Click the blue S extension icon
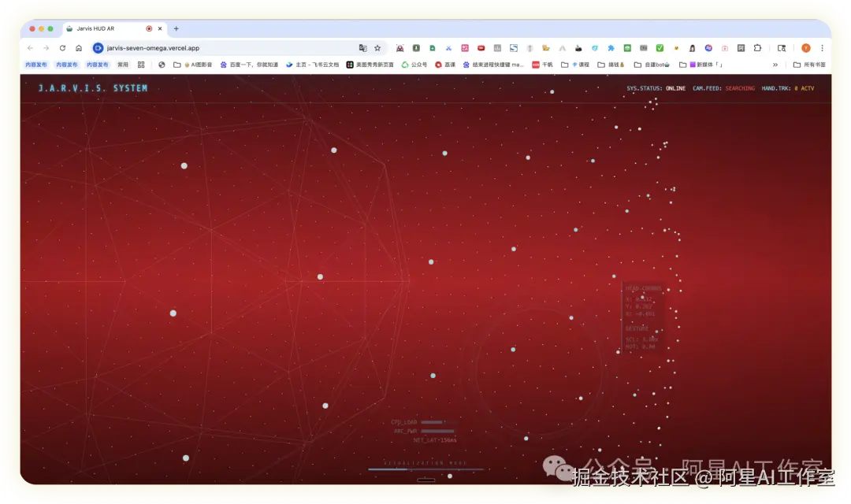Viewport: 851px width, 504px height. point(514,48)
